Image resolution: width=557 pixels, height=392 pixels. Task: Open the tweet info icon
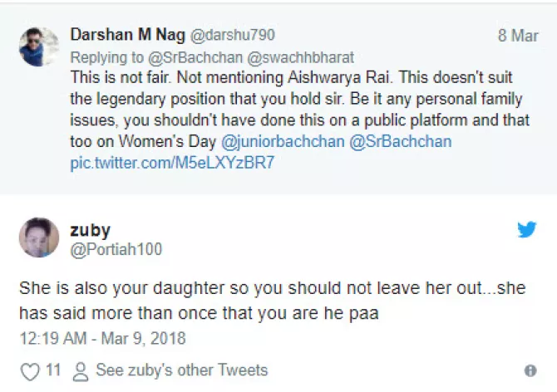pos(530,370)
